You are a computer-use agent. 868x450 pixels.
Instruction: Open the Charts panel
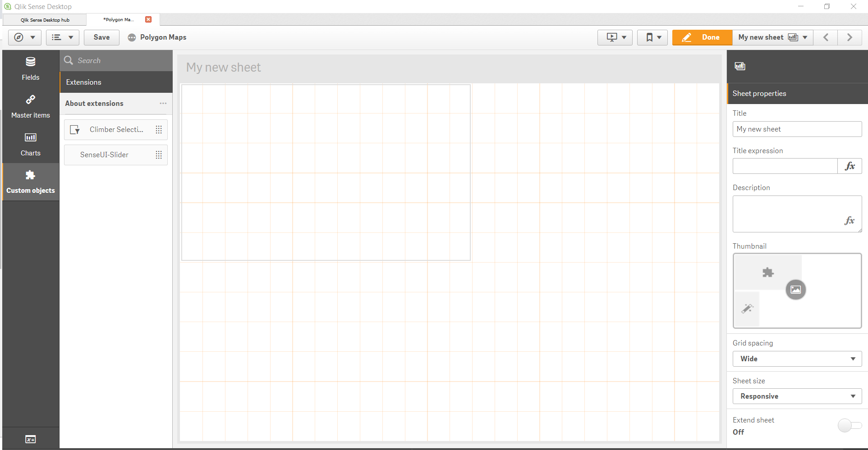click(x=30, y=144)
